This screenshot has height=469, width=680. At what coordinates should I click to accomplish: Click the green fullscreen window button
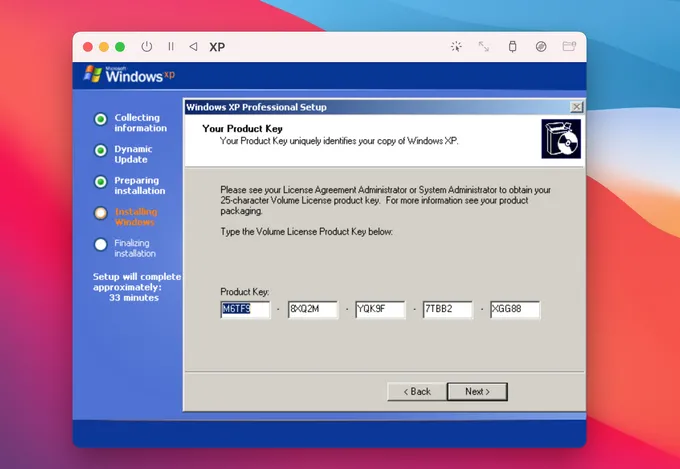pyautogui.click(x=120, y=47)
